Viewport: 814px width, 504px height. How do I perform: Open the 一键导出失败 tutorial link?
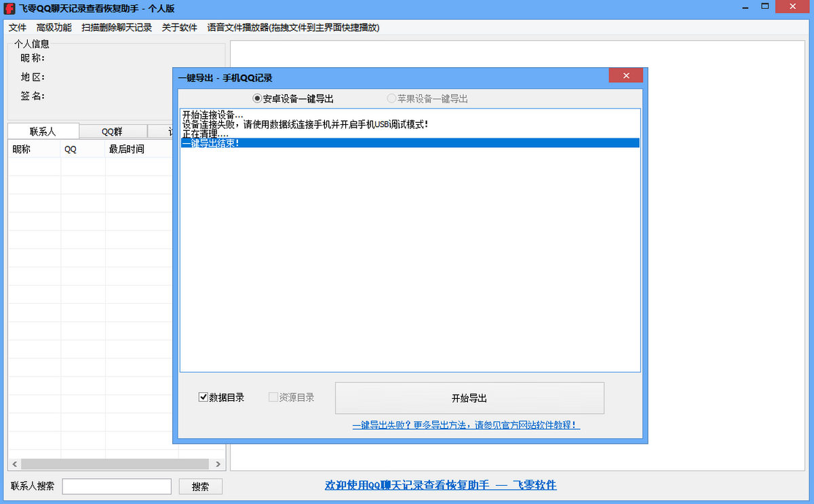467,425
